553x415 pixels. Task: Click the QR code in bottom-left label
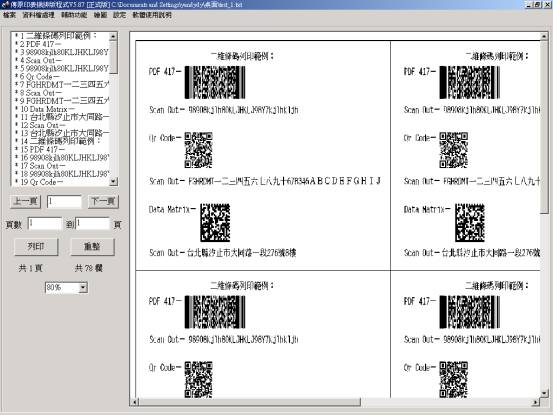tap(199, 379)
